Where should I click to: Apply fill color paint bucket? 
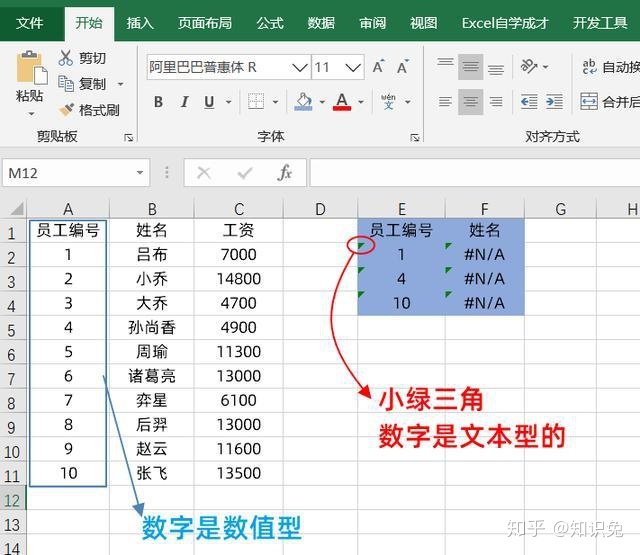[303, 102]
